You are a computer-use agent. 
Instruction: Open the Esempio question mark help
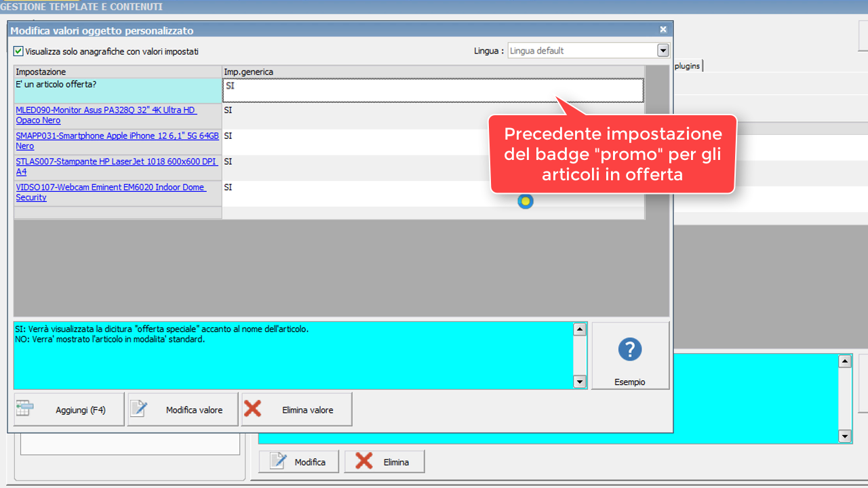tap(630, 350)
